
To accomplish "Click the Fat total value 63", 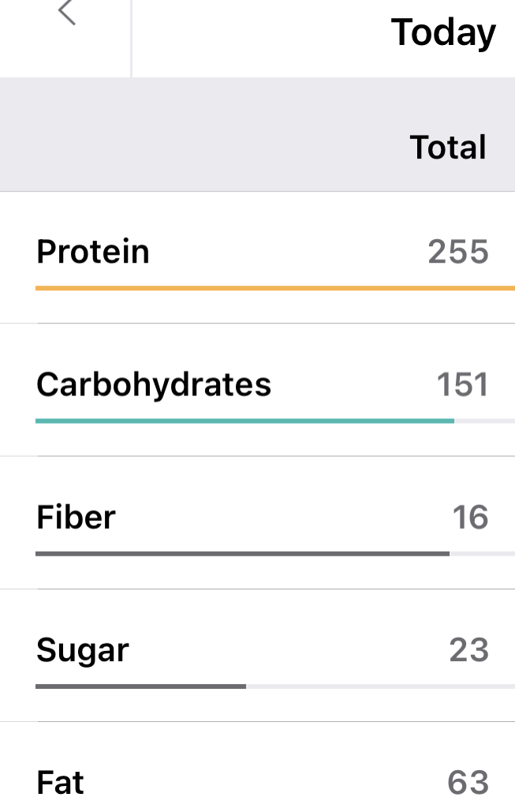I will pyautogui.click(x=468, y=783).
